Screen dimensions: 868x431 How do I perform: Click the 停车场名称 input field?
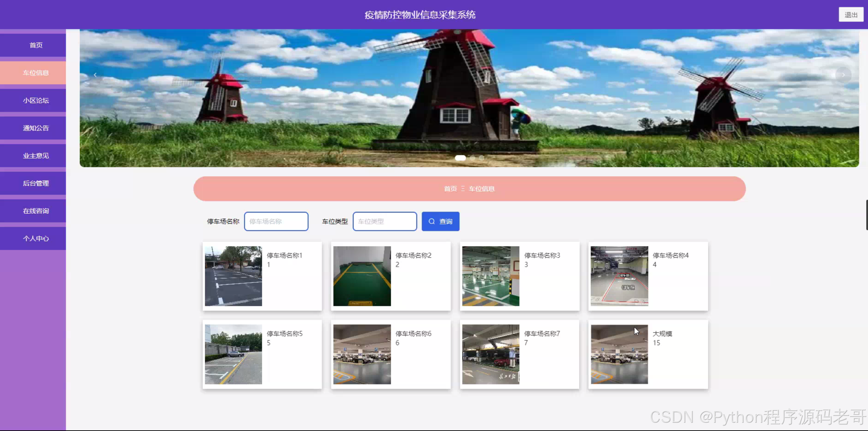pyautogui.click(x=276, y=222)
